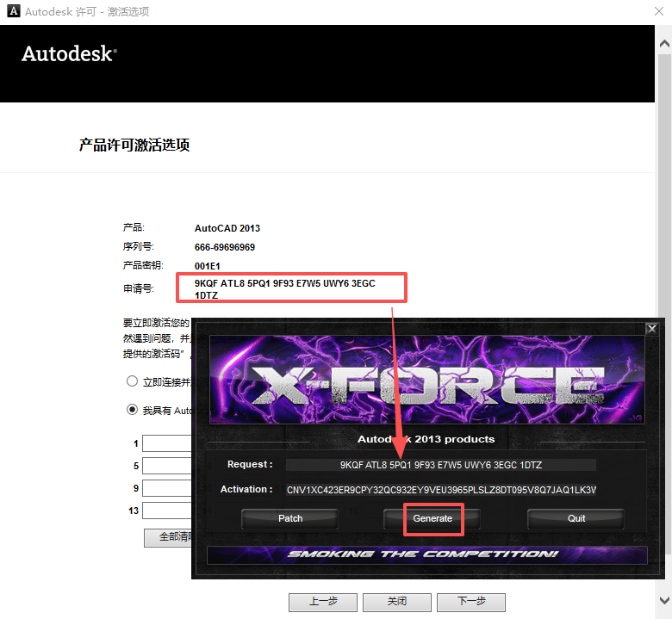
Task: Click the serial number 666-69696969
Action: 225,247
